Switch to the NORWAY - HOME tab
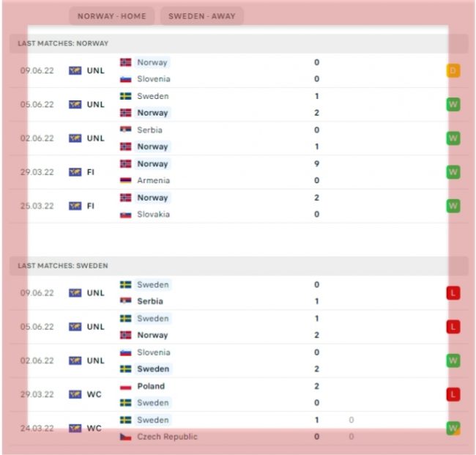 111,16
